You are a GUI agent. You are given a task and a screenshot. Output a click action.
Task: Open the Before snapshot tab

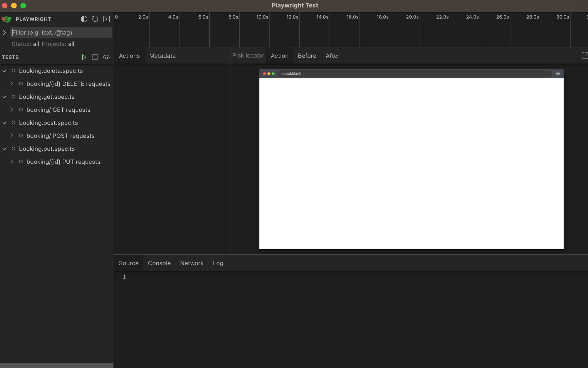click(307, 56)
